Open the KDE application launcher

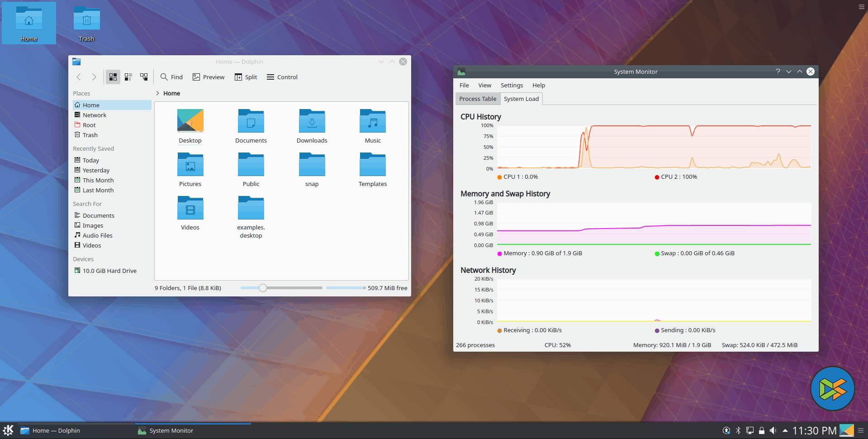coord(8,430)
